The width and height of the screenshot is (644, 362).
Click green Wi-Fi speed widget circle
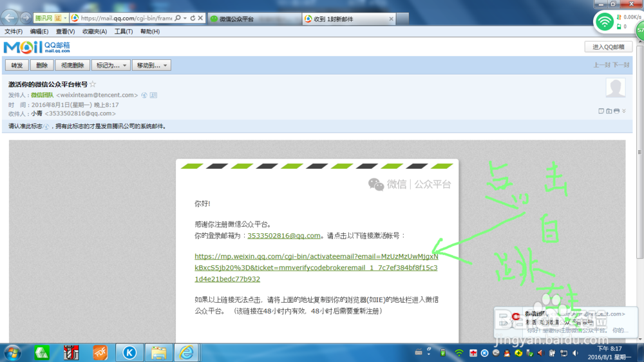[x=605, y=22]
